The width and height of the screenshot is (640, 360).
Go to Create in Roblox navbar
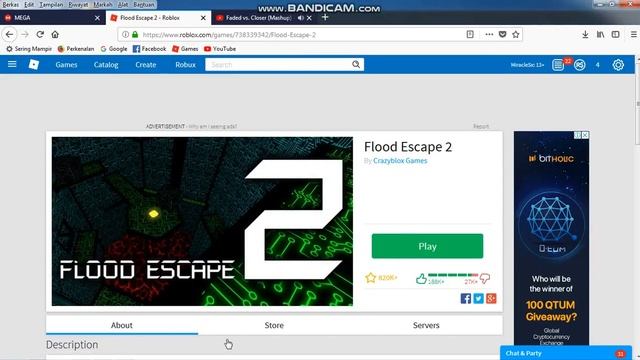(x=146, y=65)
